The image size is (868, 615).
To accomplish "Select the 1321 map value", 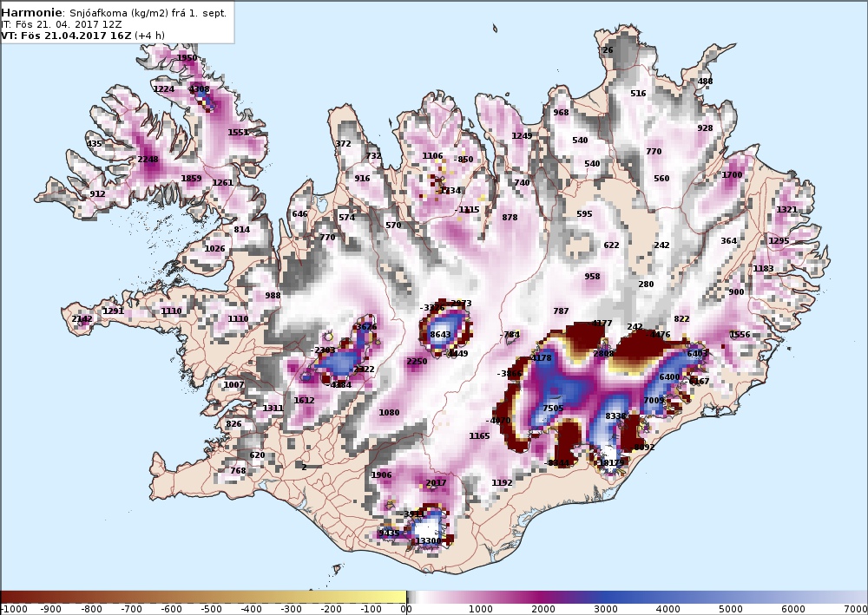I will [x=786, y=210].
